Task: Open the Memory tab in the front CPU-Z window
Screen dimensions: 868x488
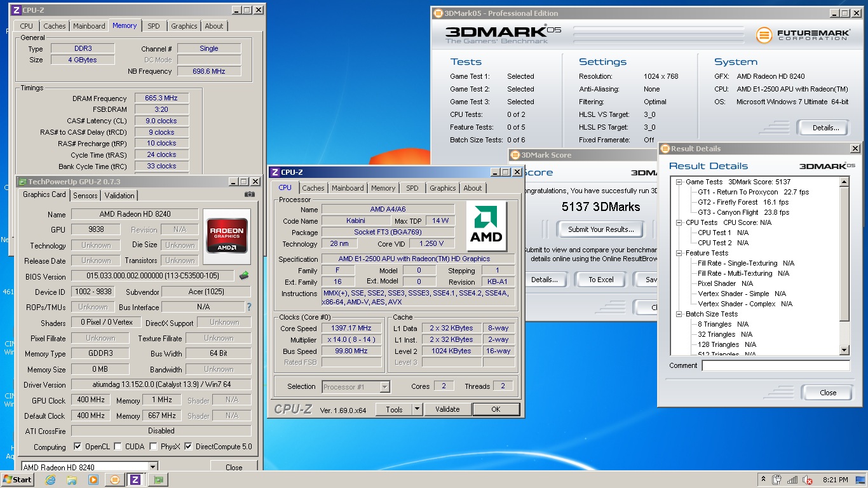Action: tap(383, 188)
